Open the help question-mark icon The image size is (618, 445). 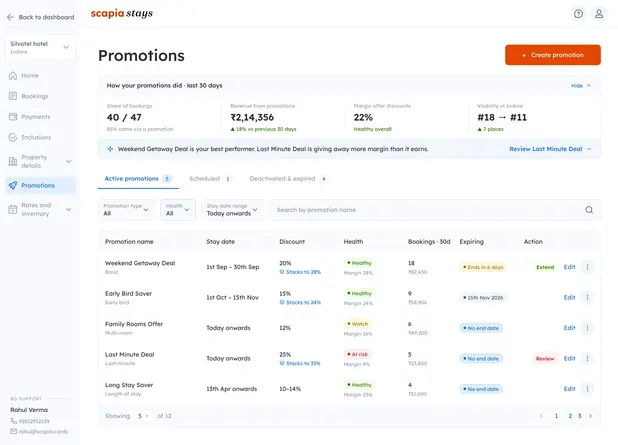coord(578,14)
